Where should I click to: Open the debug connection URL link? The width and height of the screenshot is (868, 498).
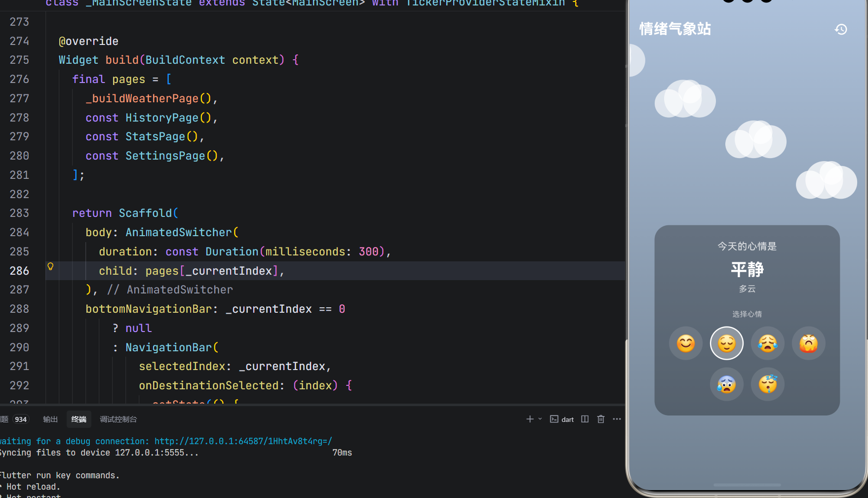243,441
